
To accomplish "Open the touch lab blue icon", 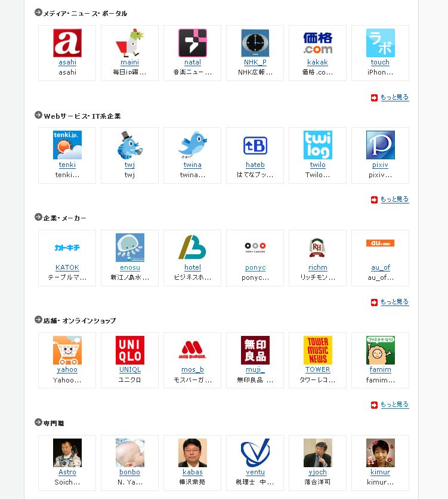I will (381, 43).
